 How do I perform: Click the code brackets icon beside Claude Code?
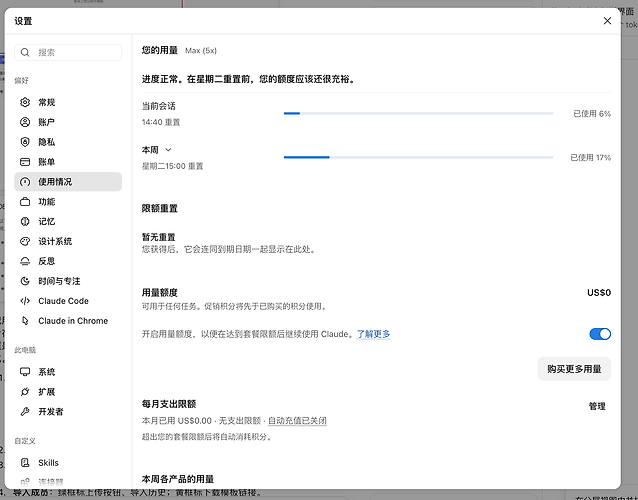[25, 301]
